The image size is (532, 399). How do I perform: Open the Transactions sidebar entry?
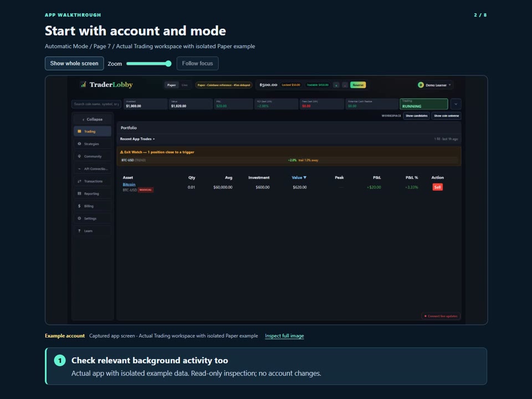pos(93,181)
